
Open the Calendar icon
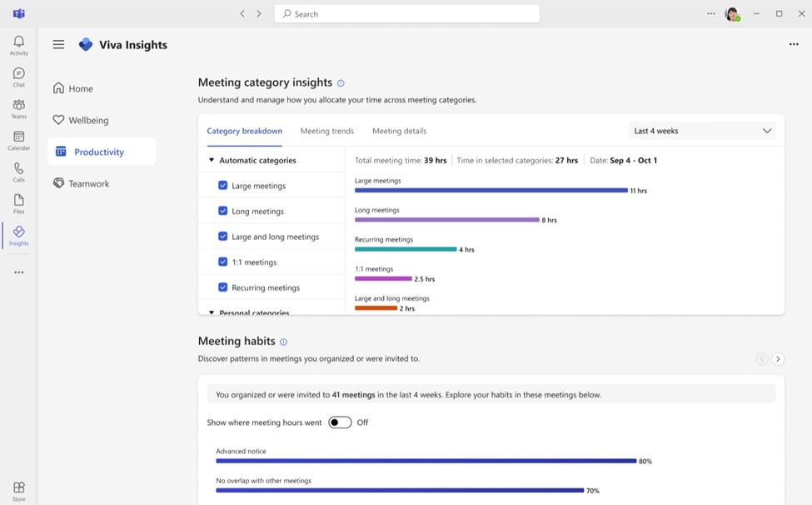[x=18, y=137]
